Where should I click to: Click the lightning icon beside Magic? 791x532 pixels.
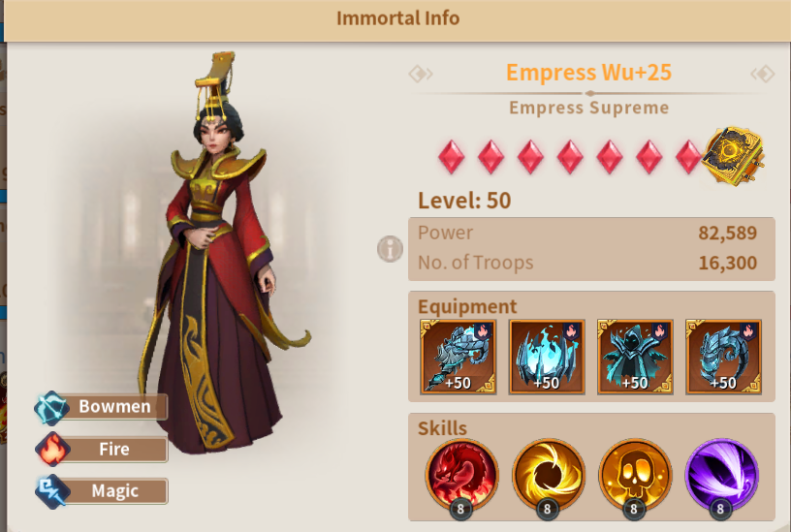51,491
